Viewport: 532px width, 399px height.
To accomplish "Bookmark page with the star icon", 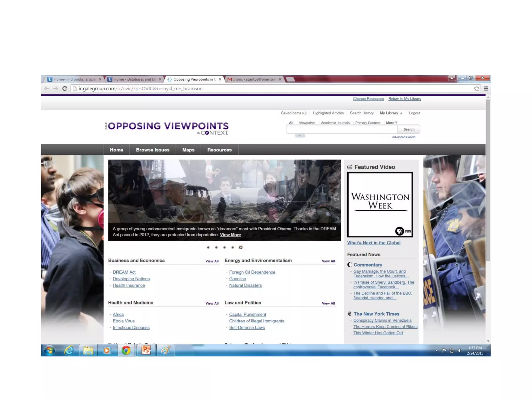I will coord(476,89).
